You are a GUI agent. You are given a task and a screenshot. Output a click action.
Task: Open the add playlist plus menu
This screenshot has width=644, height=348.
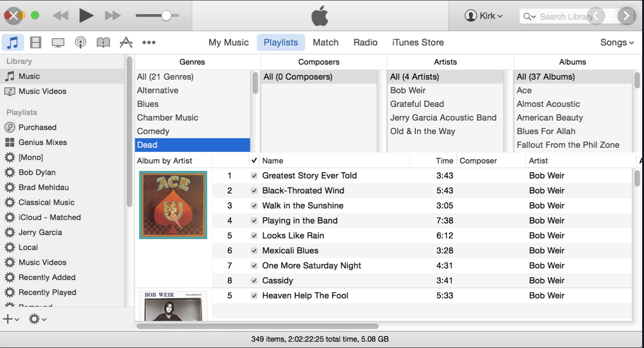click(11, 319)
